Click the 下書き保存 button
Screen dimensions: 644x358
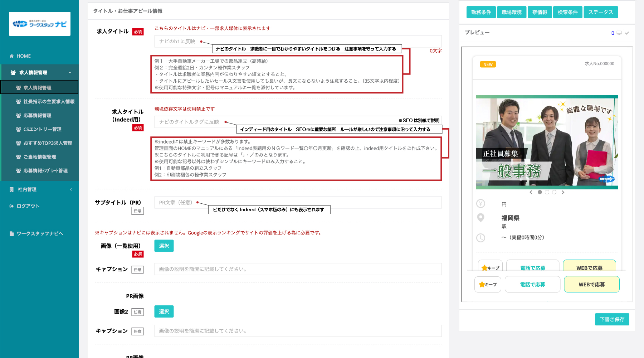(x=612, y=319)
